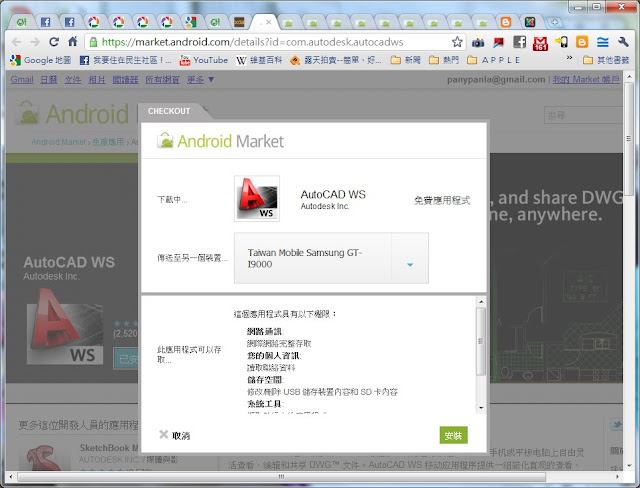Switch to the first Picasa tab
640x488 pixels.
click(94, 22)
